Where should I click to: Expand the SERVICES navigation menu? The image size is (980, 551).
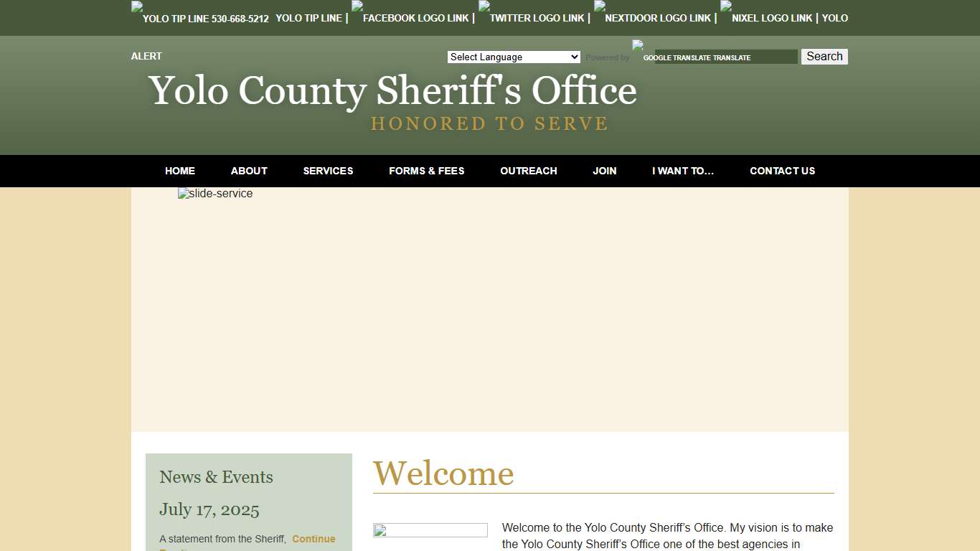pyautogui.click(x=328, y=171)
